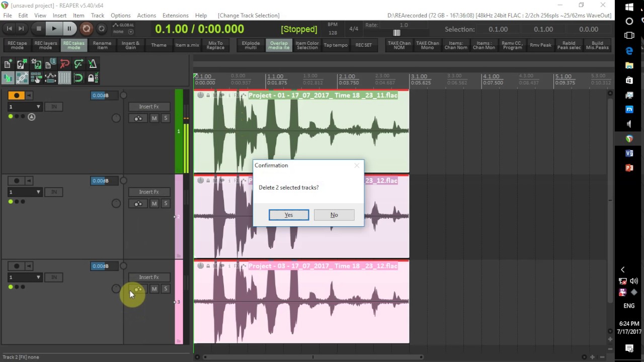Image resolution: width=644 pixels, height=362 pixels.
Task: Open the Options menu
Action: pyautogui.click(x=121, y=16)
